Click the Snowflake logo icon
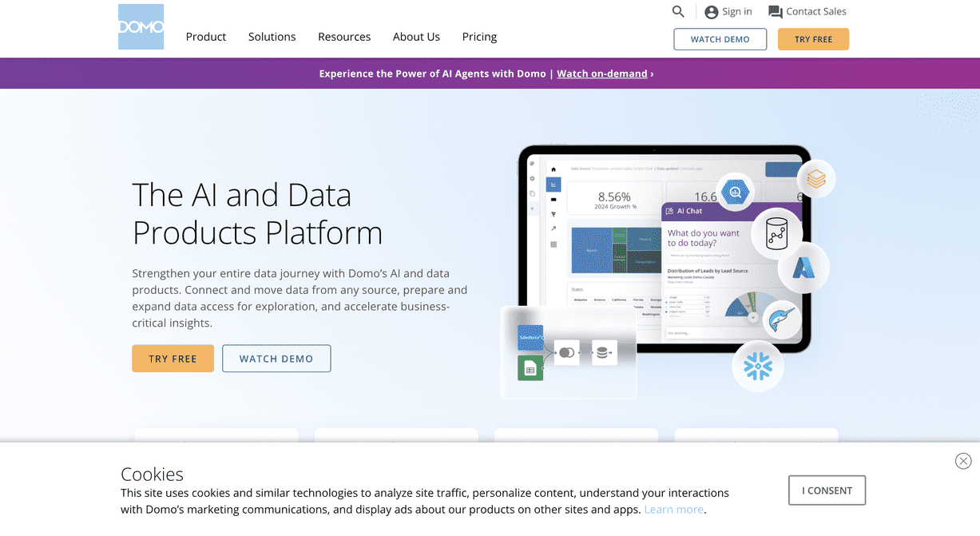Viewport: 980px width, 536px height. click(x=758, y=367)
